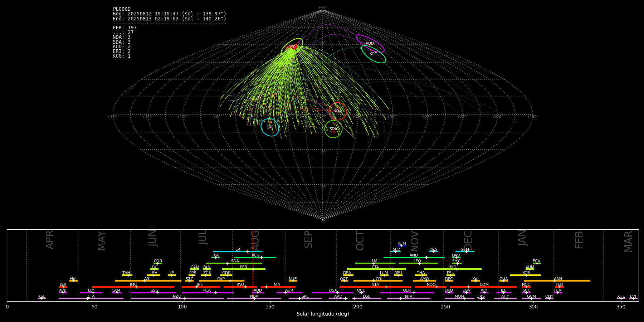Click the 'KCG: 1' count entry
This screenshot has width=644, height=322.
122,56
